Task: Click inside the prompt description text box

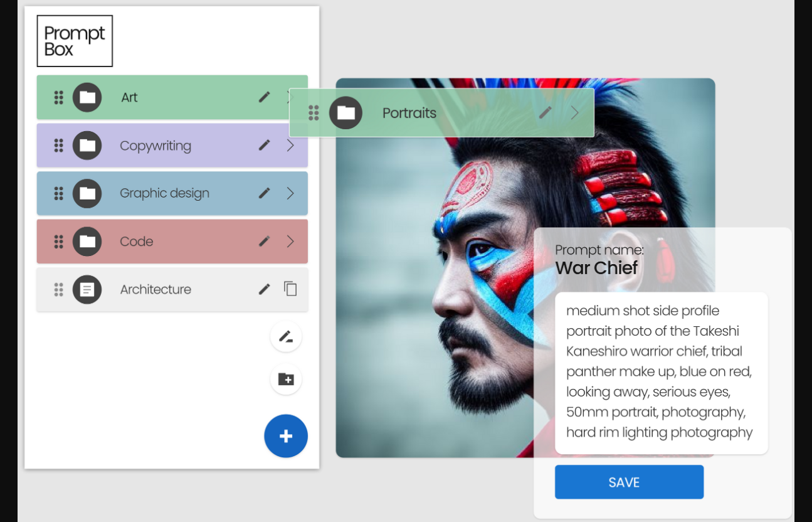Action: coord(661,372)
